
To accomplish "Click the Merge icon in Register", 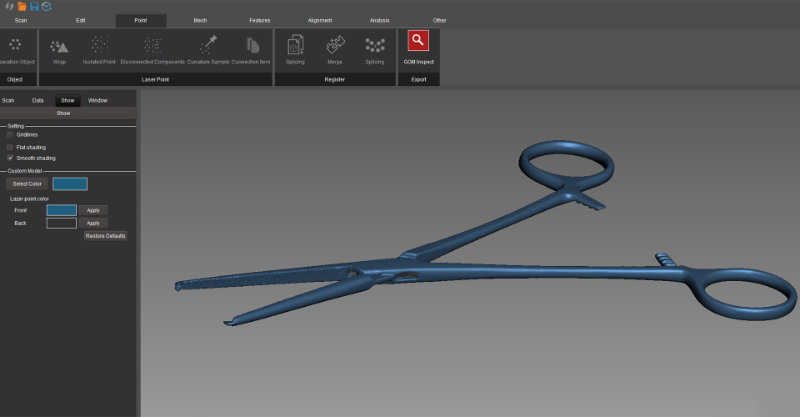I will click(334, 46).
